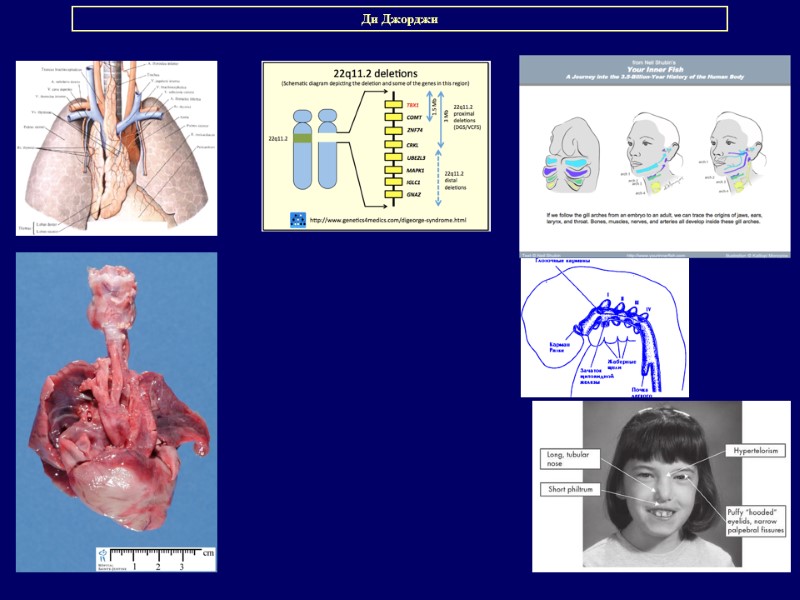Select the GNAZ gene label
The image size is (800, 600).
tap(415, 195)
